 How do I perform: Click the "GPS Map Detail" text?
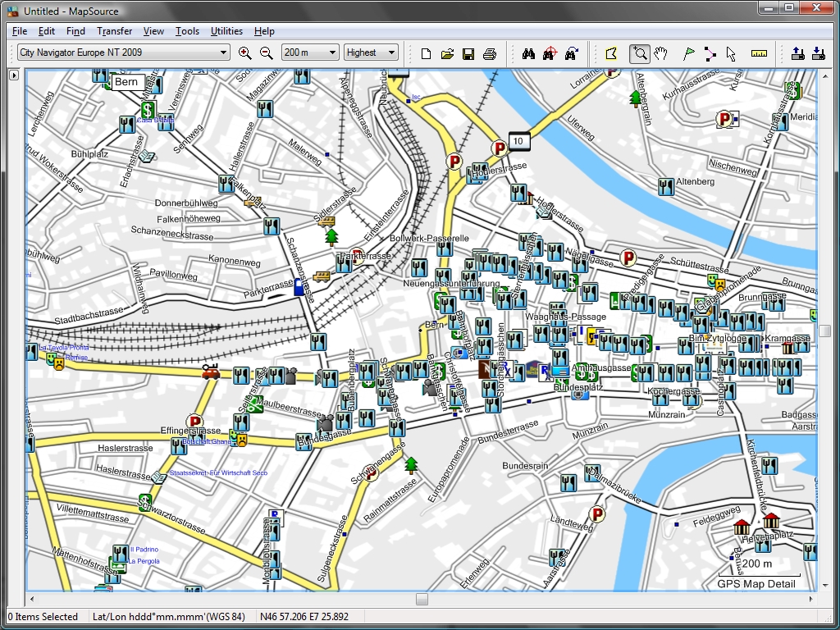pos(756,584)
